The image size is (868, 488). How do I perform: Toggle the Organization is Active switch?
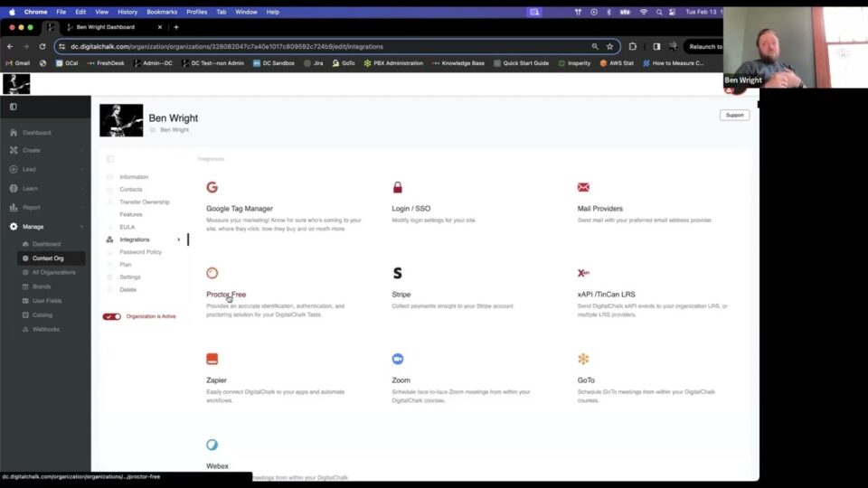pyautogui.click(x=112, y=316)
